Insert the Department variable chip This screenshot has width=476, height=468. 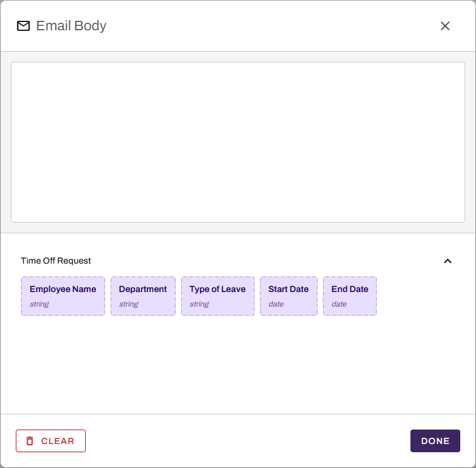[x=143, y=296]
